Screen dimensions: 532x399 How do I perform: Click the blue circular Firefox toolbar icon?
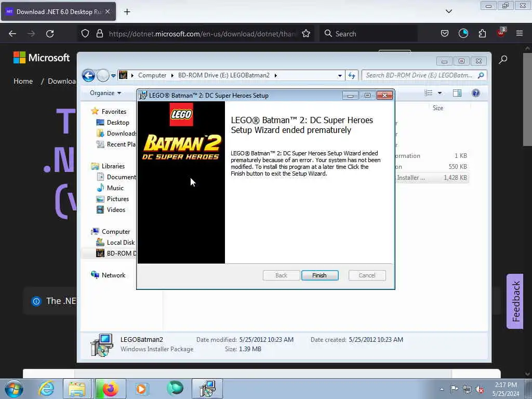(463, 33)
